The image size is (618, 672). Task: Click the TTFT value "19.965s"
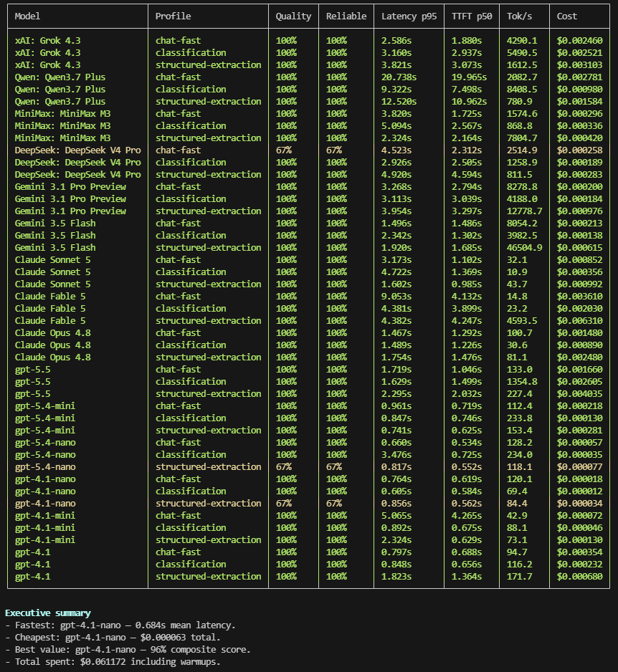(469, 77)
